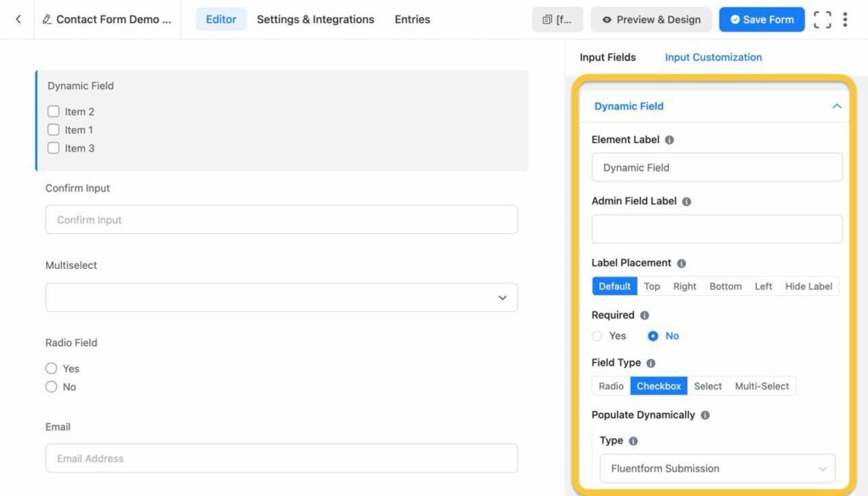Set Required to Yes
Screen dimensions: 868x496
[x=597, y=336]
